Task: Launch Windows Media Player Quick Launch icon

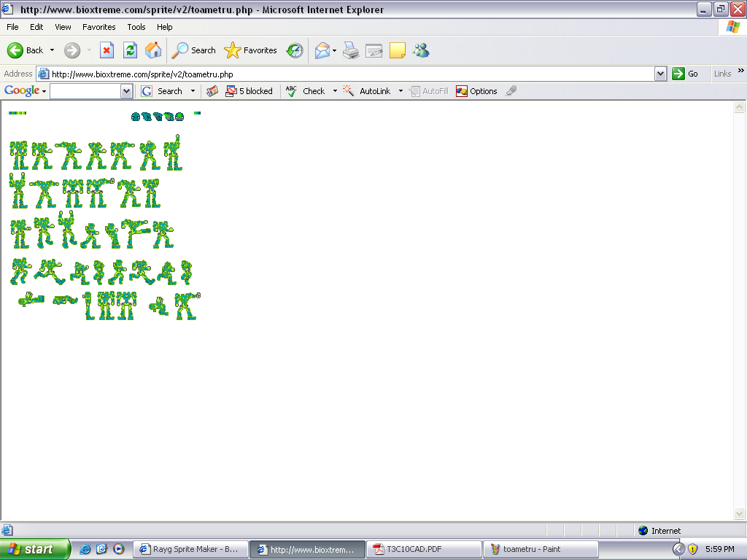Action: 119,549
